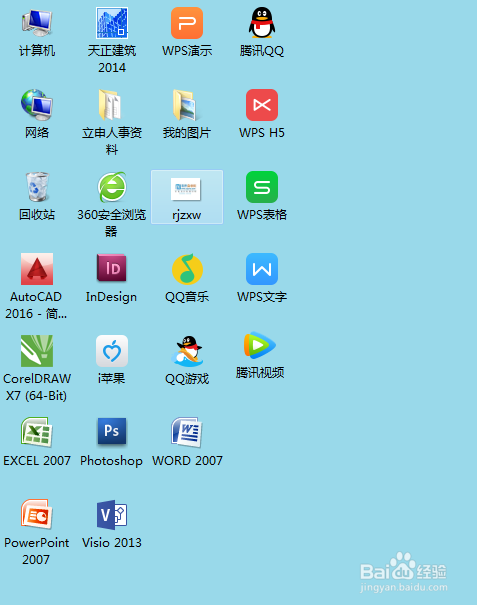477x605 pixels.
Task: Click the PowerPoint 2007 icon
Action: [x=37, y=514]
